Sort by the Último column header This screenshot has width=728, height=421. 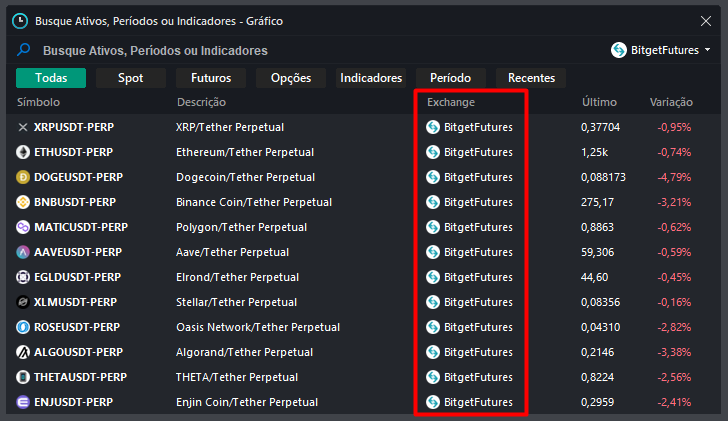pyautogui.click(x=599, y=102)
